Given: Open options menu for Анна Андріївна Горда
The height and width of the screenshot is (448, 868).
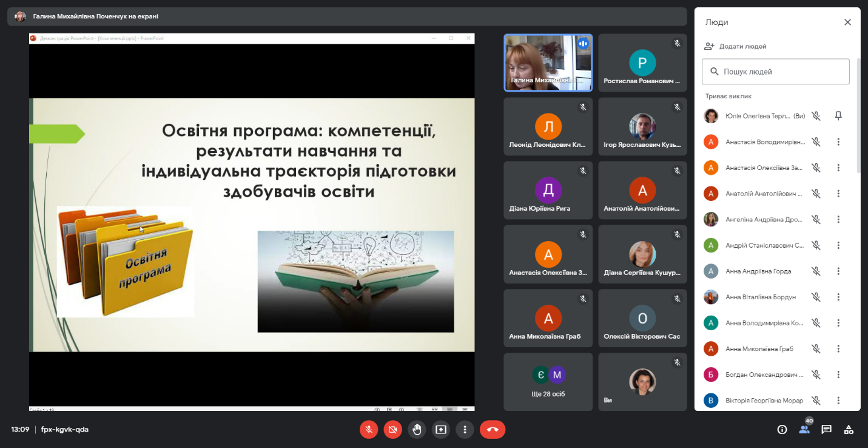Looking at the screenshot, I should pyautogui.click(x=838, y=271).
